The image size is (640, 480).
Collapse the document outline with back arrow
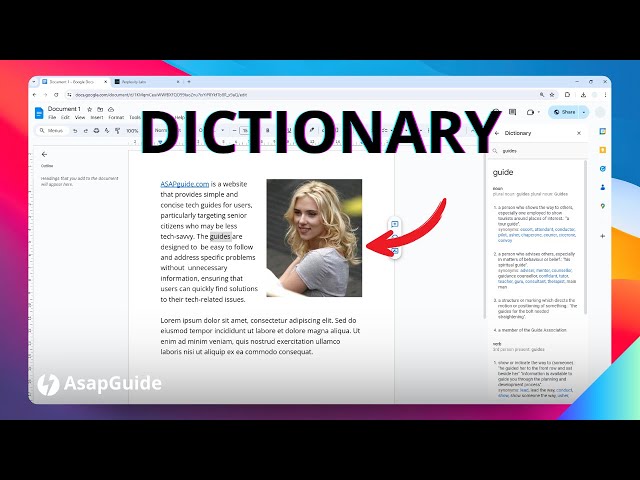tap(44, 154)
